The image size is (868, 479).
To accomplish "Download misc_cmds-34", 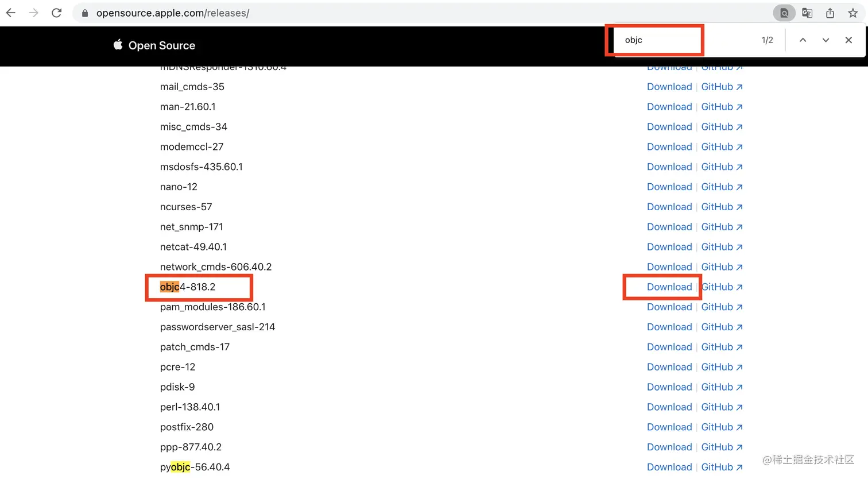I will (669, 126).
